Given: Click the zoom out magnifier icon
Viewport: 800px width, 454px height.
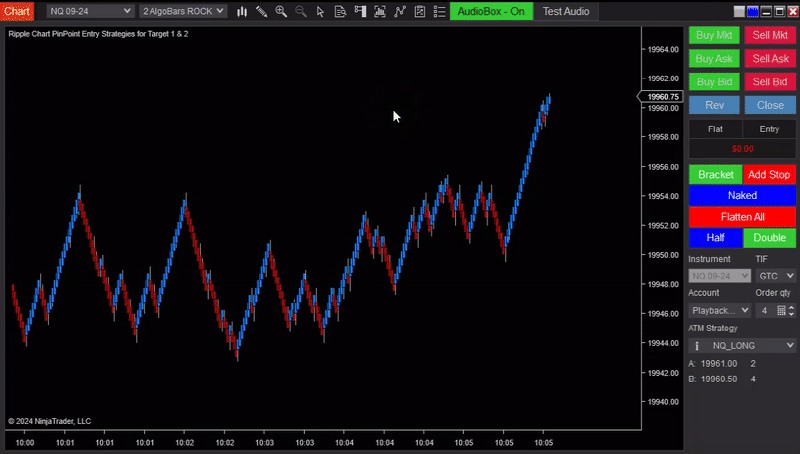Looking at the screenshot, I should [x=301, y=11].
